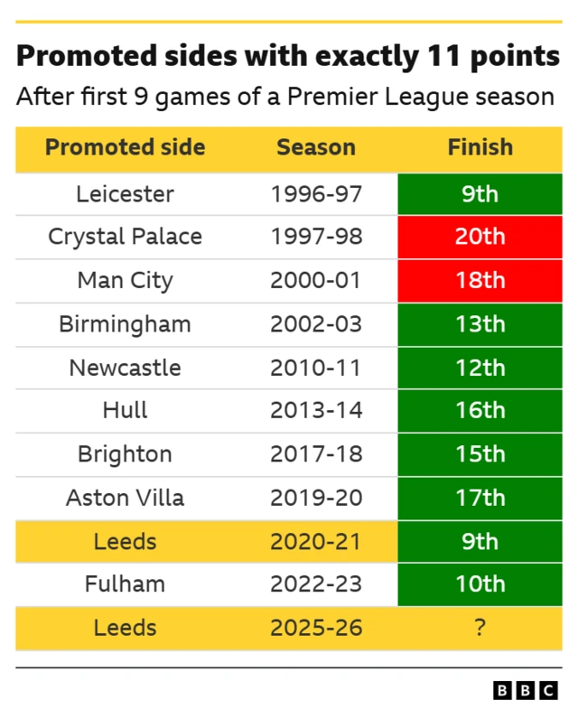
Task: Click the Fulham team name cell
Action: tap(125, 584)
